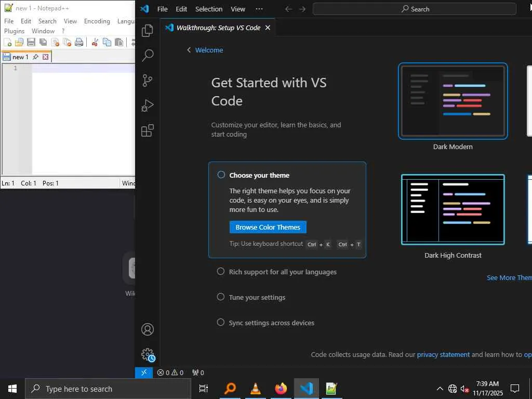Pin the new 1 tab in Notepad++
This screenshot has width=532, height=399.
click(36, 57)
